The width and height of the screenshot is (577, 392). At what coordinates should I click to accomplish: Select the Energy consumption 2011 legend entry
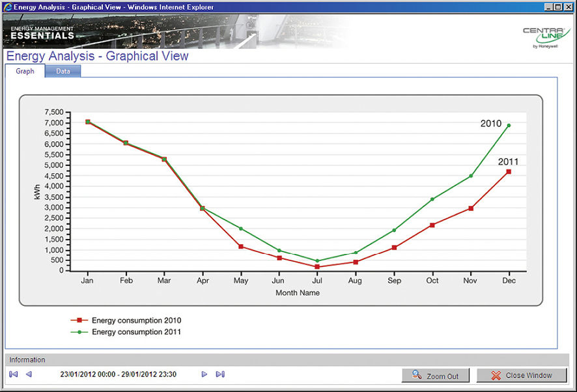point(136,332)
